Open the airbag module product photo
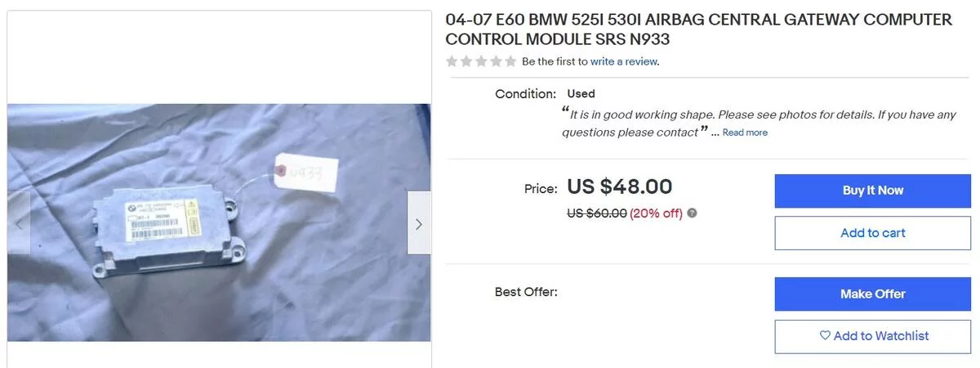The image size is (980, 368). 219,222
